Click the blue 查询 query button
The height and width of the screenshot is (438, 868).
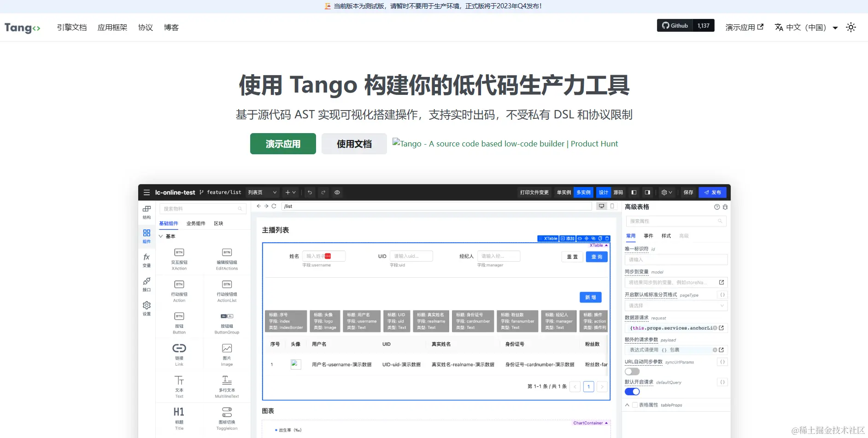(597, 257)
